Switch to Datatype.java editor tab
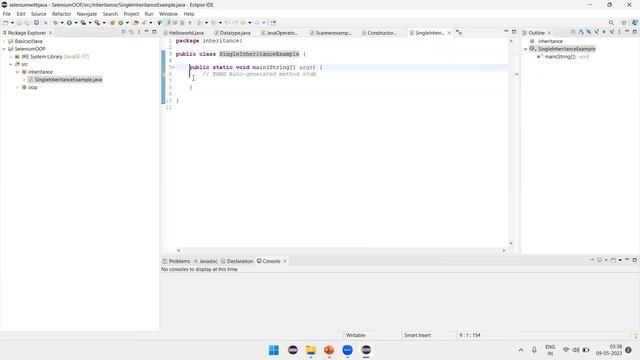 point(232,33)
